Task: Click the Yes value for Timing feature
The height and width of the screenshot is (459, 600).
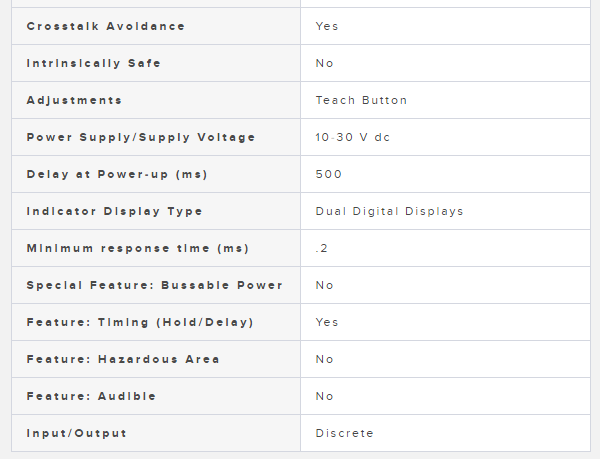Action: click(x=327, y=322)
